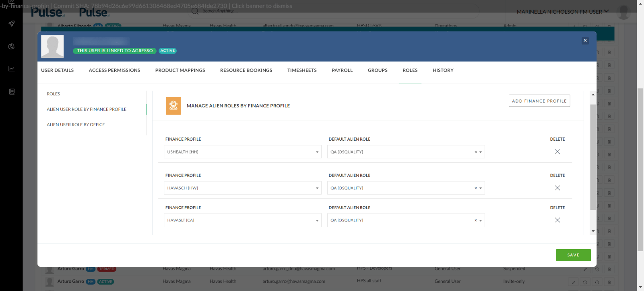Viewport: 644px width, 291px height.
Task: Open the line graph icon in left sidebar
Action: pos(12,69)
